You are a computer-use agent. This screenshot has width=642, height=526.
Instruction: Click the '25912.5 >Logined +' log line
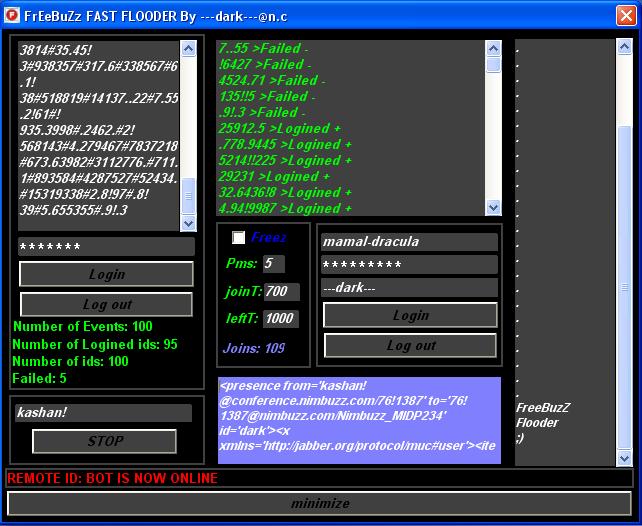tap(279, 129)
